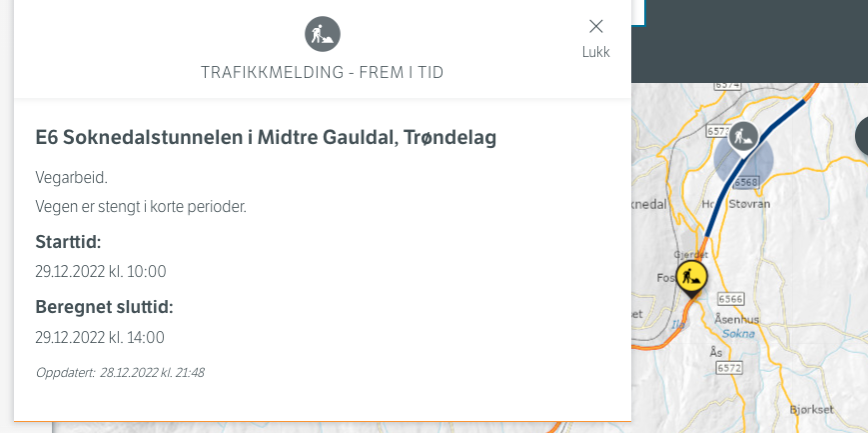This screenshot has height=433, width=868.
Task: Click the Bjørkset place label on map
Action: point(809,409)
